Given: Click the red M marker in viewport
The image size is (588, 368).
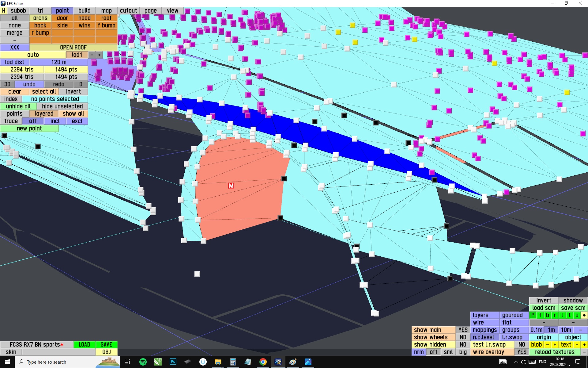Looking at the screenshot, I should [231, 186].
